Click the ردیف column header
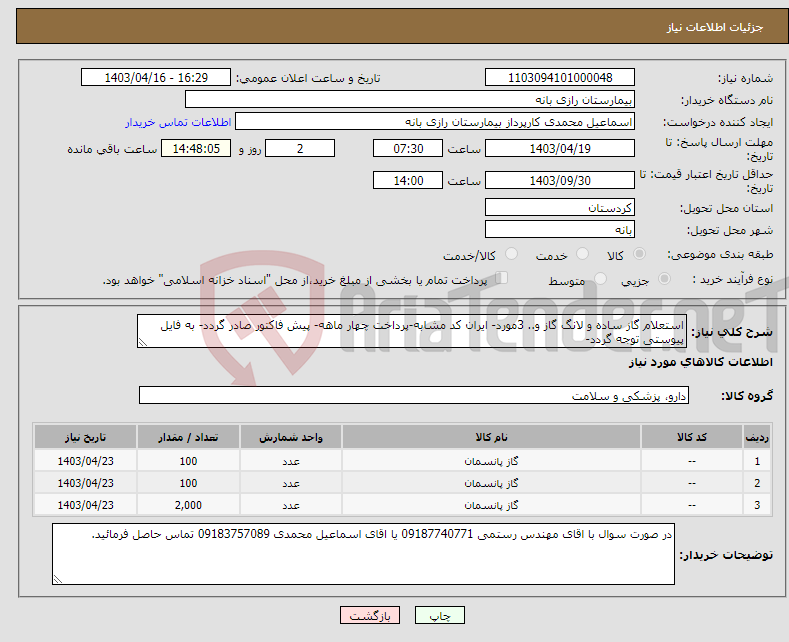This screenshot has width=789, height=642. 757,437
